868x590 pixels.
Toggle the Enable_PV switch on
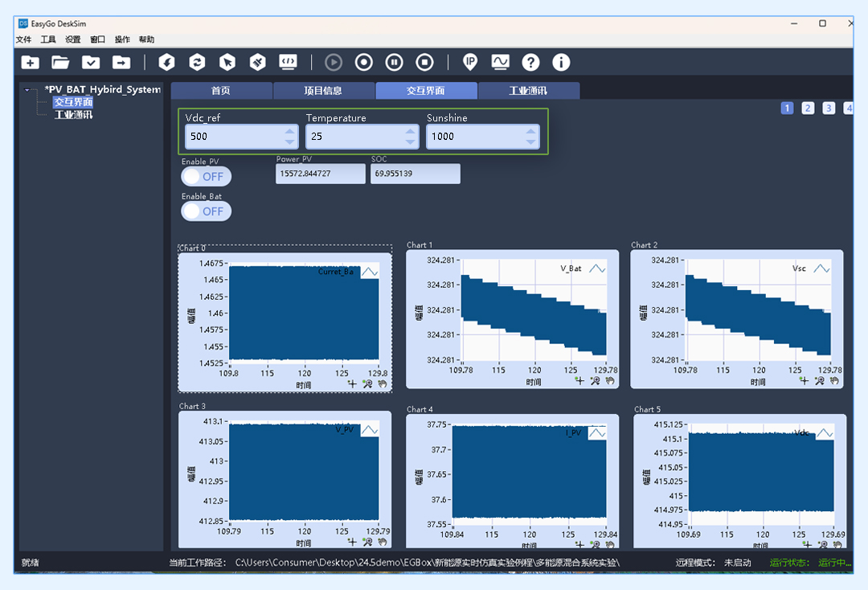207,177
